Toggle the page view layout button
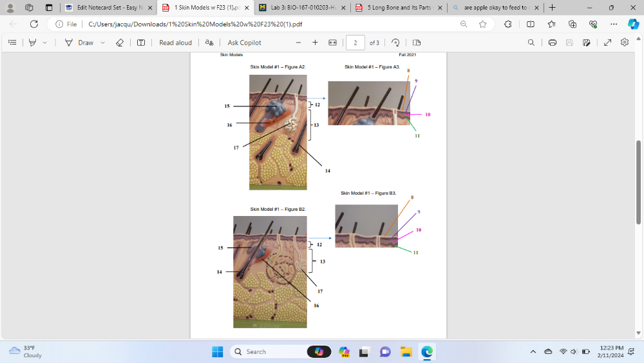 pyautogui.click(x=416, y=43)
